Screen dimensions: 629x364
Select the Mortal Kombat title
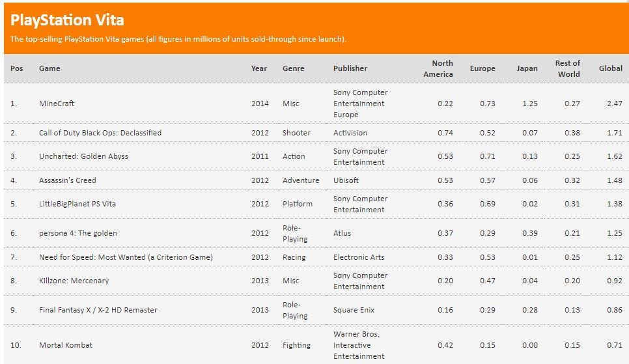tap(65, 345)
